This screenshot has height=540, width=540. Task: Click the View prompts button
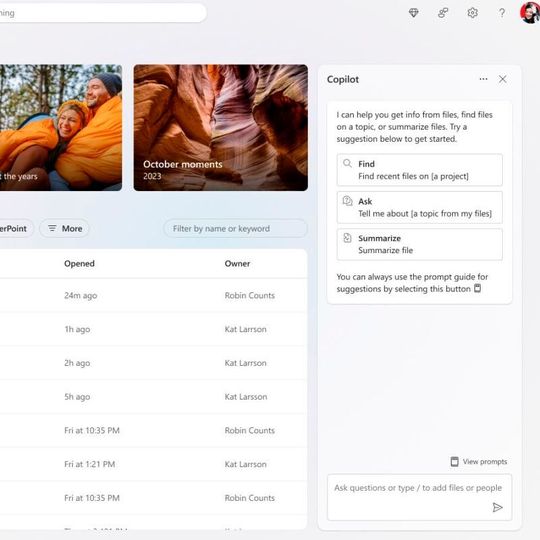(x=479, y=461)
